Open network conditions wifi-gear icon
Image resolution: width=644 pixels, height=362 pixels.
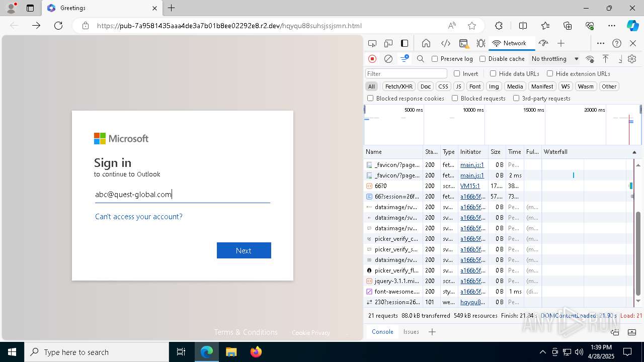tap(590, 59)
